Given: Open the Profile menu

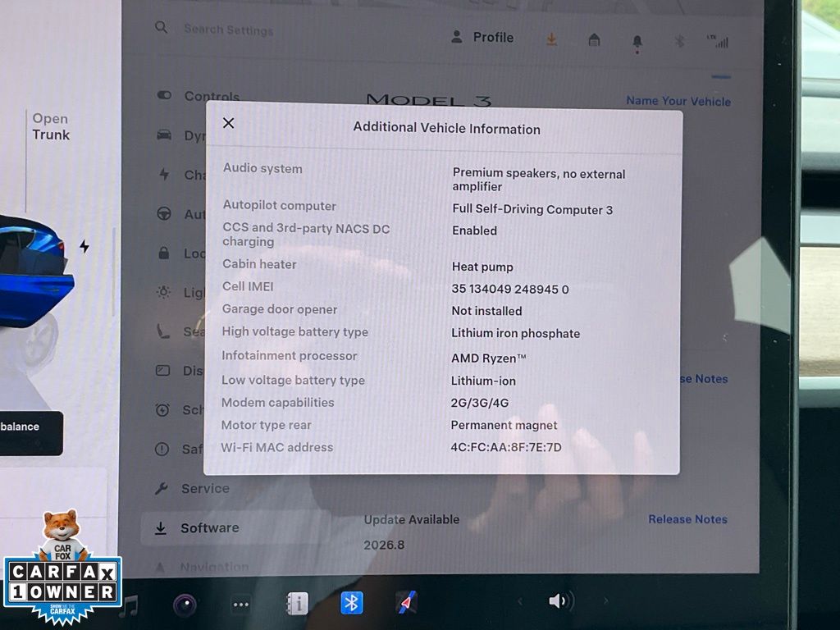Looking at the screenshot, I should coord(482,38).
